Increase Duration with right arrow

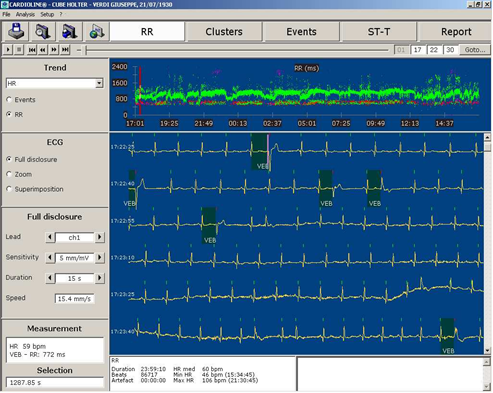(x=99, y=278)
